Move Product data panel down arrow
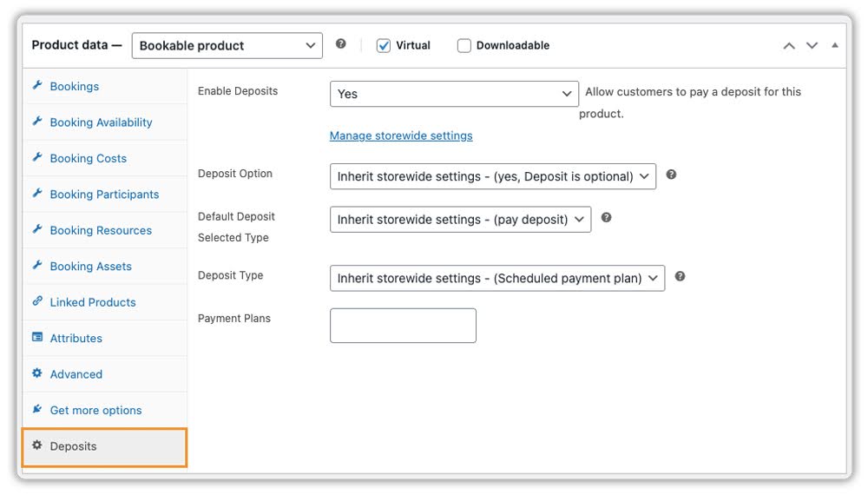 [812, 46]
